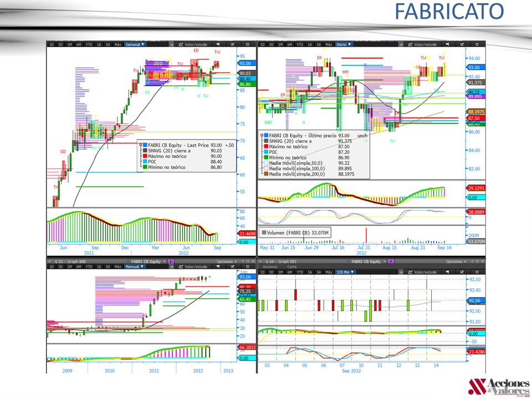Open settings gear in weekly Semanal chart
The width and height of the screenshot is (532, 399).
[247, 44]
